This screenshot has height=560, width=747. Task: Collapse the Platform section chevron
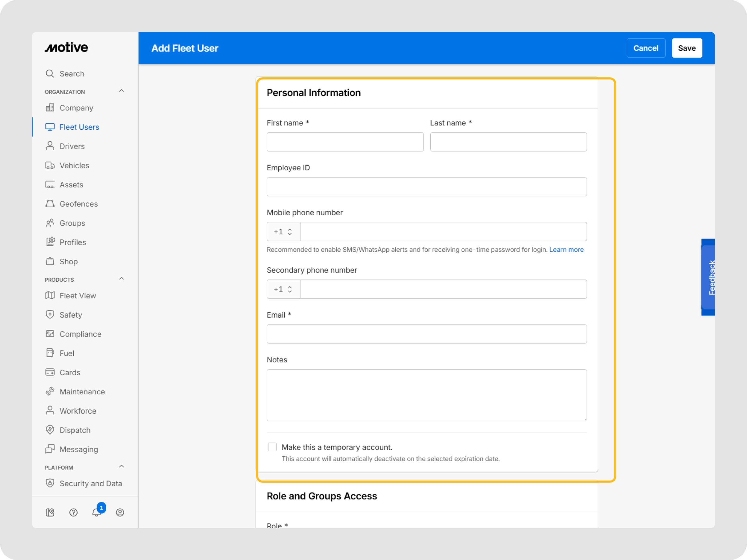click(x=122, y=466)
